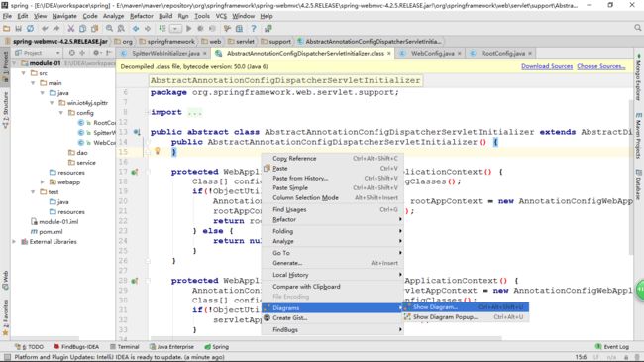Open Go To submenu in context menu
Viewport: 644px width, 362px height.
333,253
